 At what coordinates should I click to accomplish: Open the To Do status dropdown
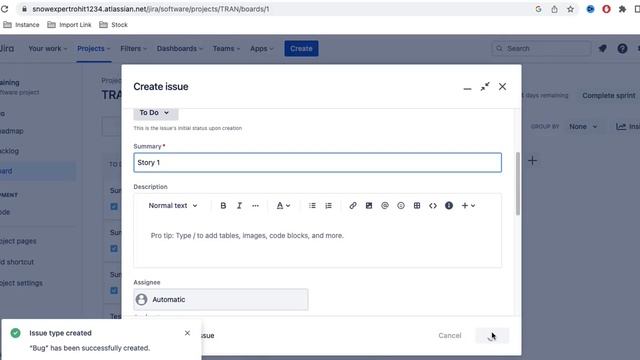point(156,113)
